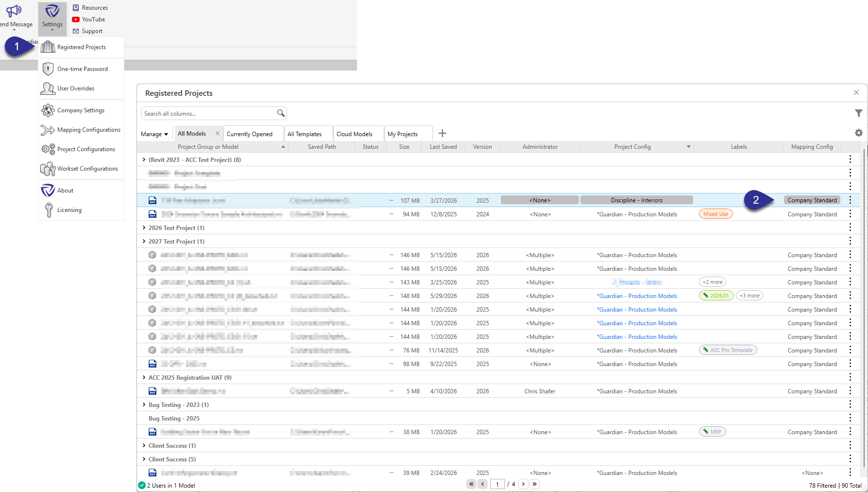
Task: Click the 2 Users in 1 Model status
Action: 167,485
